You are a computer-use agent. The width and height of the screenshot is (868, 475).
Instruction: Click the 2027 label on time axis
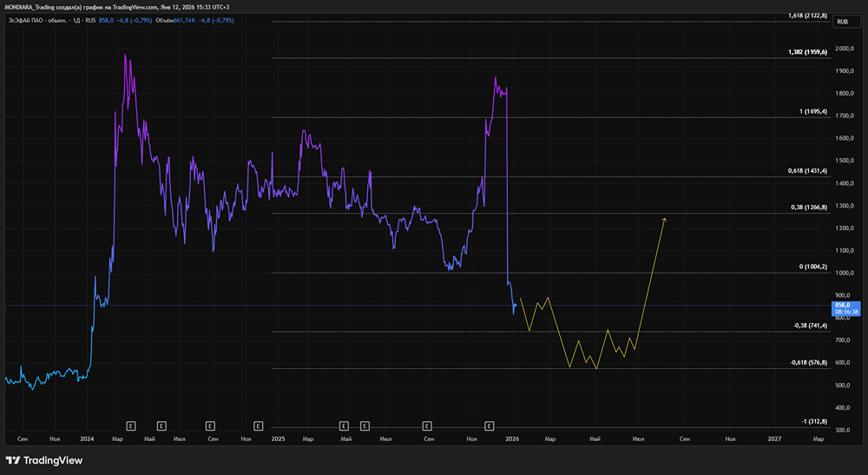774,439
